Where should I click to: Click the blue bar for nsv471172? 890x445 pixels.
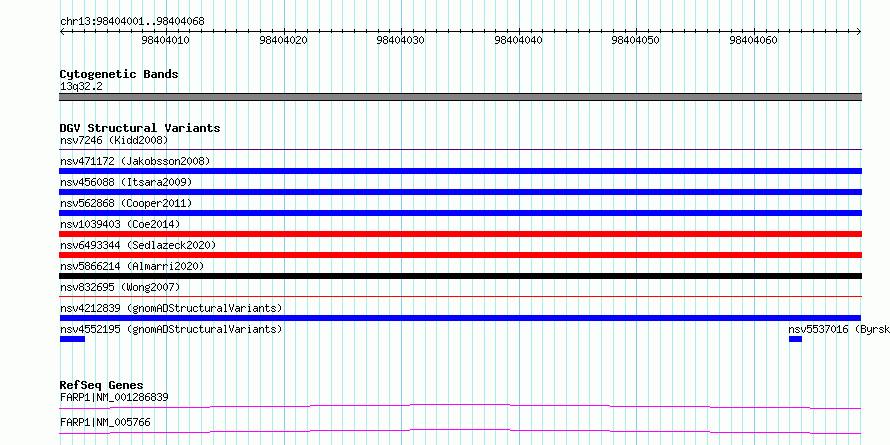(460, 171)
